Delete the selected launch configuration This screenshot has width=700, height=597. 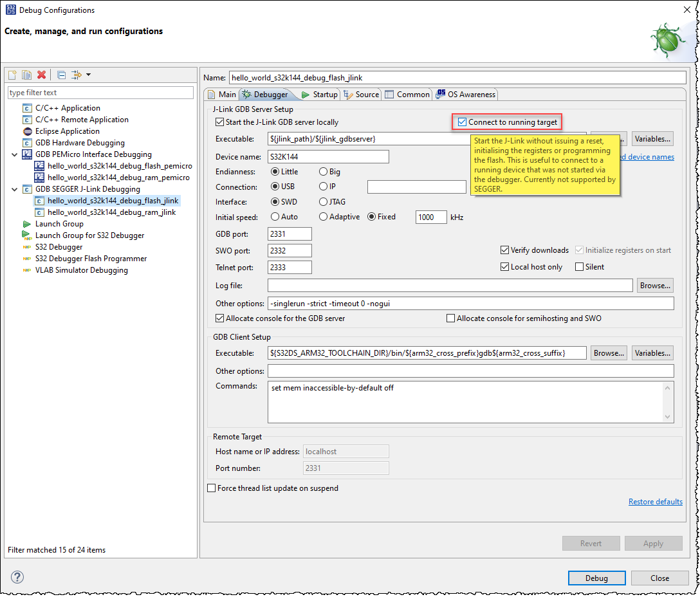(x=41, y=75)
